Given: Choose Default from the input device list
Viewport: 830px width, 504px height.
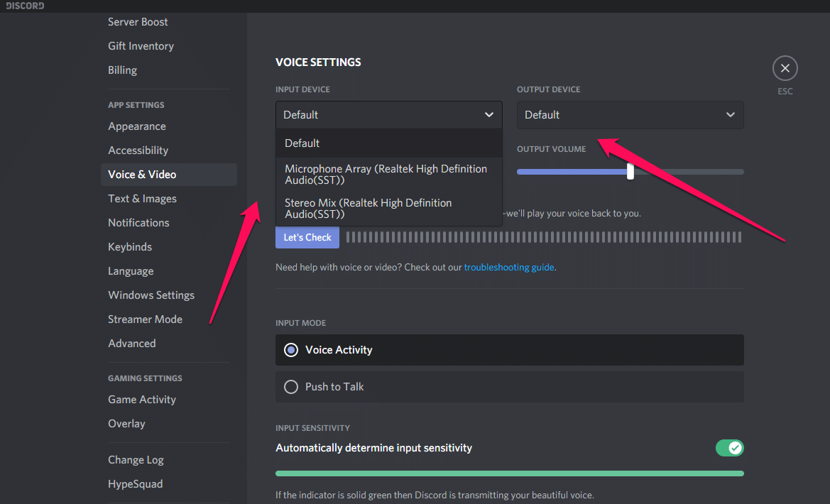Looking at the screenshot, I should 388,143.
